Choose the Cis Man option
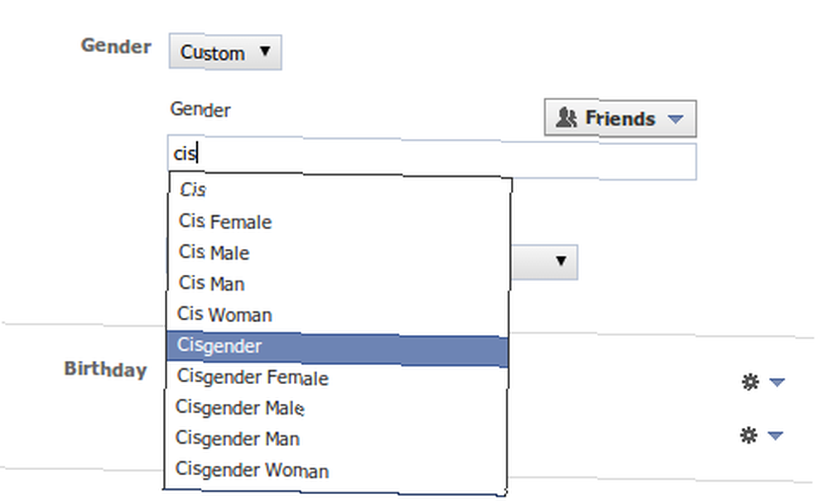 (338, 283)
